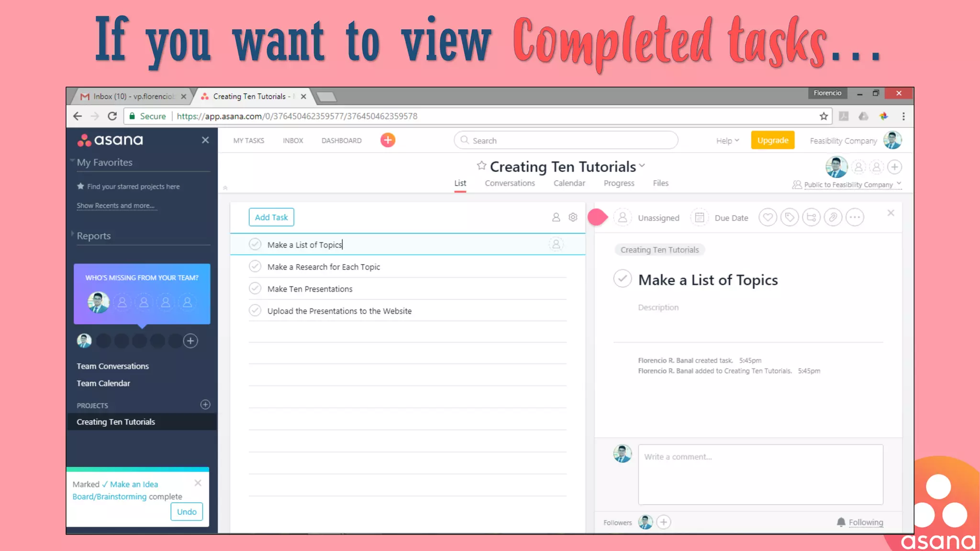Open Public to Feasibility Company dropdown

pos(848,185)
